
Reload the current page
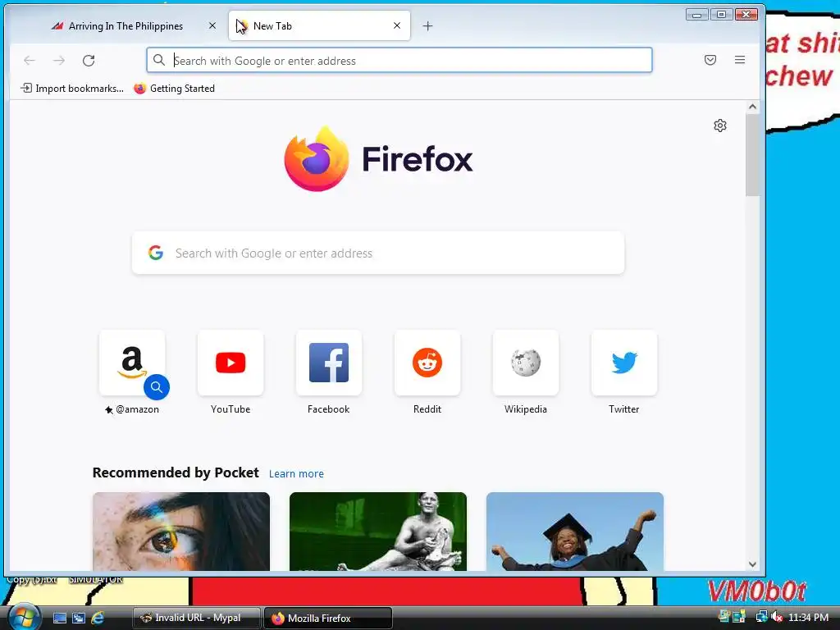coord(89,61)
